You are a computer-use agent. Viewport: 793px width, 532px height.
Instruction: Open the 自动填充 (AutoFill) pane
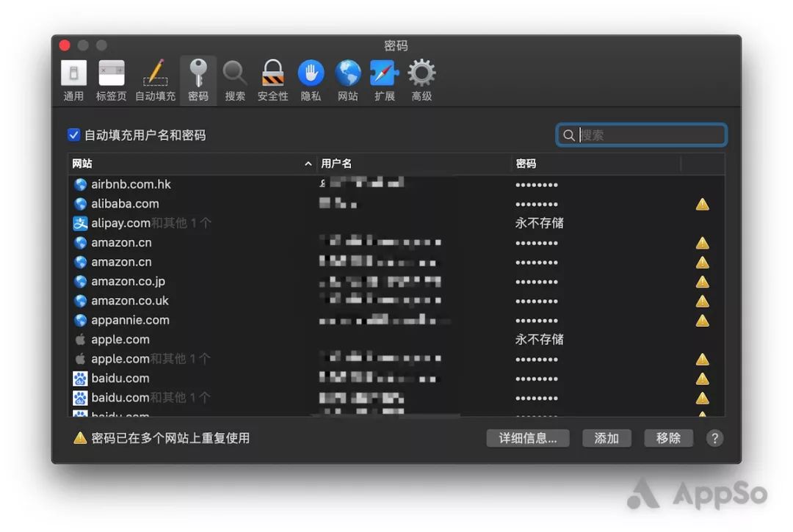[155, 81]
